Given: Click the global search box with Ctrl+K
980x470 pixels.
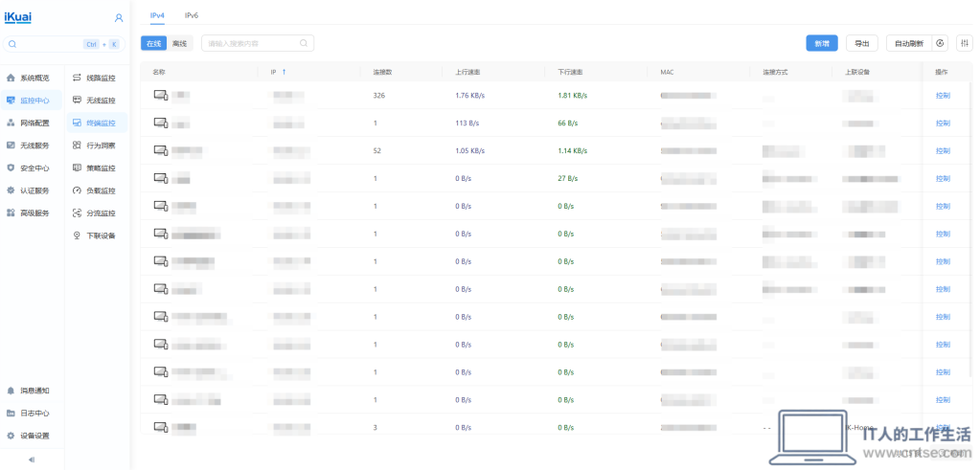Looking at the screenshot, I should [64, 44].
